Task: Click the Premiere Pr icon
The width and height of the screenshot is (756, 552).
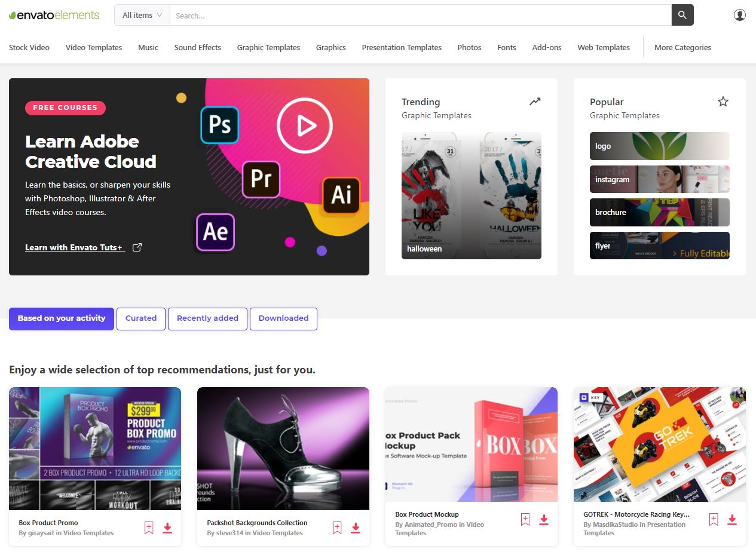Action: (261, 179)
